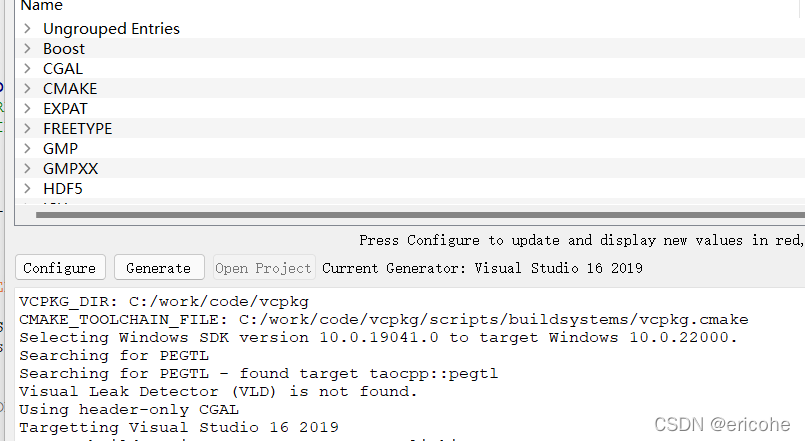Expand the HDF5 group arrow

pos(28,188)
